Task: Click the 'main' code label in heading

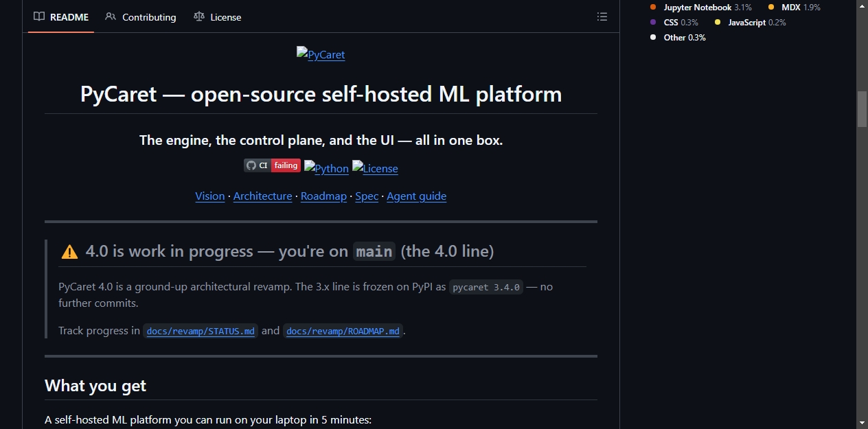Action: [374, 252]
